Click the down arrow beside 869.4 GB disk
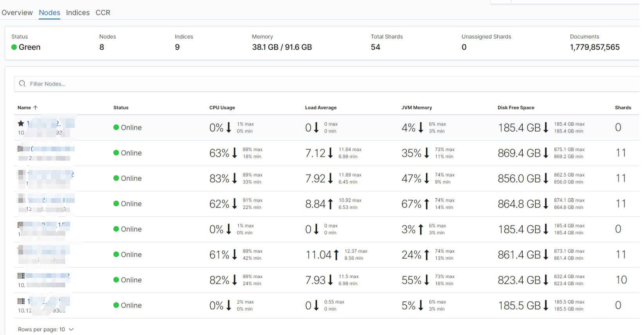Screen dimensions: 644x335 click(x=545, y=153)
